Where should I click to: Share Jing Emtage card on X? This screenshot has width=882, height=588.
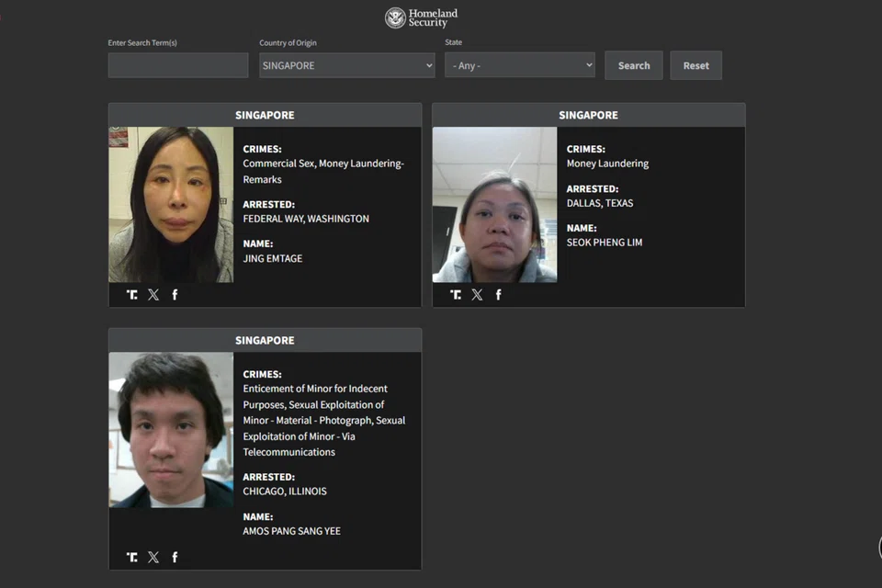tap(153, 295)
